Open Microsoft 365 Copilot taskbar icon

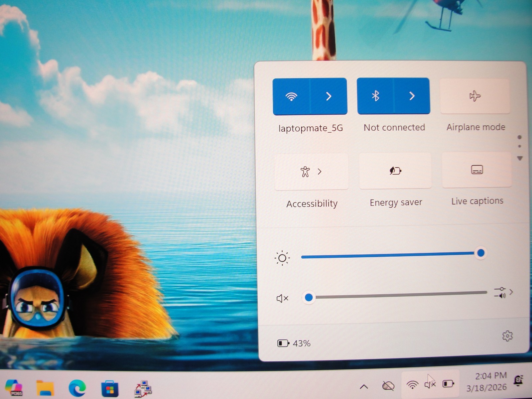tap(14, 387)
